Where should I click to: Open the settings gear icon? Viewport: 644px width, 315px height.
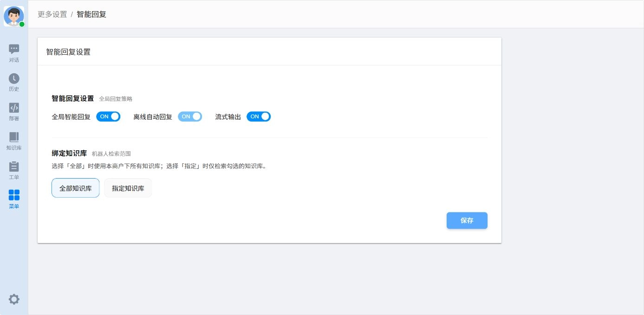[x=14, y=299]
